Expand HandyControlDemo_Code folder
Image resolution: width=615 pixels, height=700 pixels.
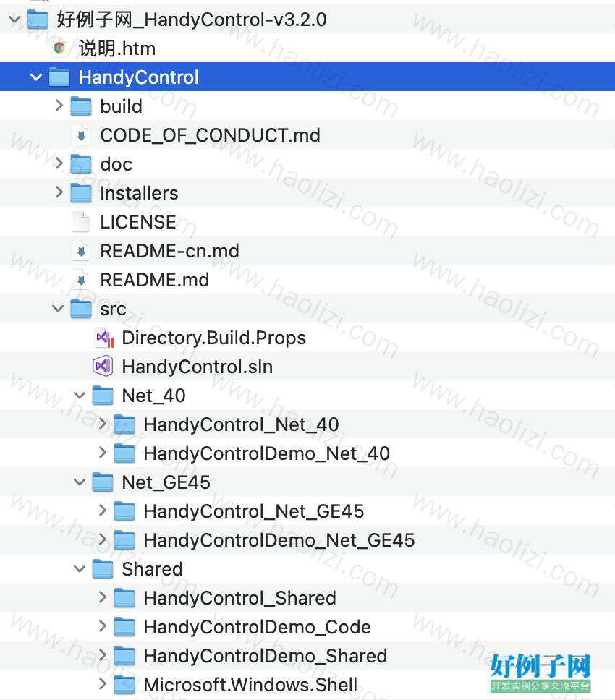(103, 626)
